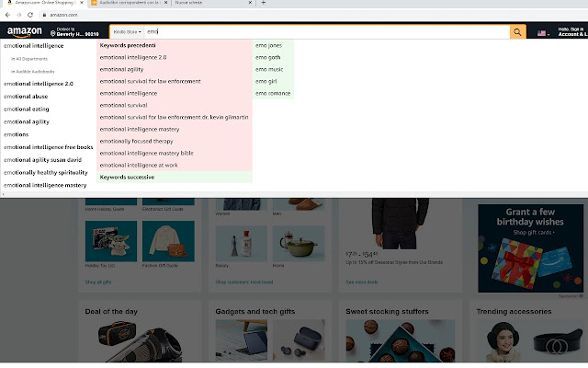Open the Holiday Toy List thumbnail
588x368 pixels.
pos(111,241)
